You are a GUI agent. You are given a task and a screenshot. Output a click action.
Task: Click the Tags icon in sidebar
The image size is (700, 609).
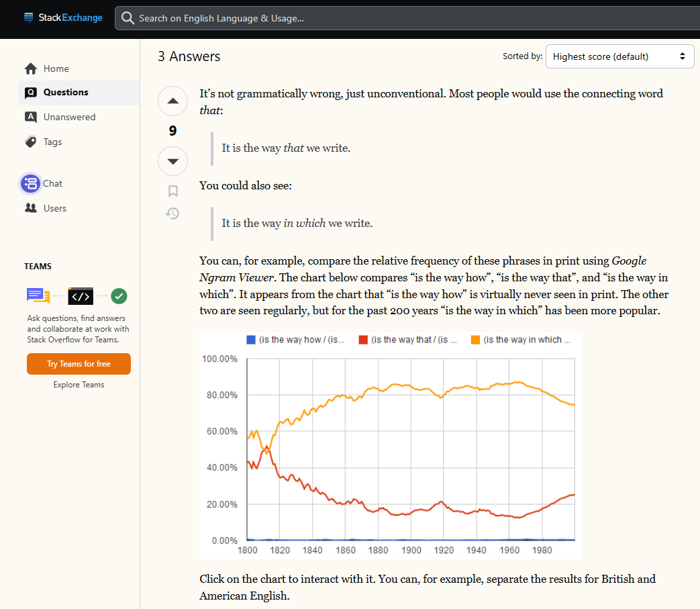point(30,142)
